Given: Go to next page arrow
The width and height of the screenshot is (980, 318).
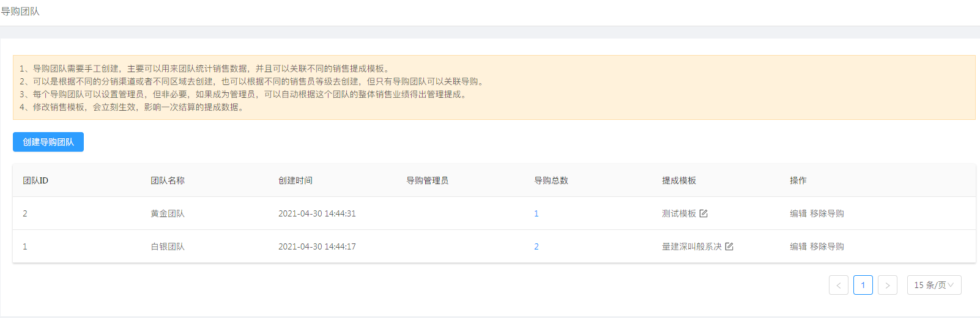Looking at the screenshot, I should coord(888,285).
